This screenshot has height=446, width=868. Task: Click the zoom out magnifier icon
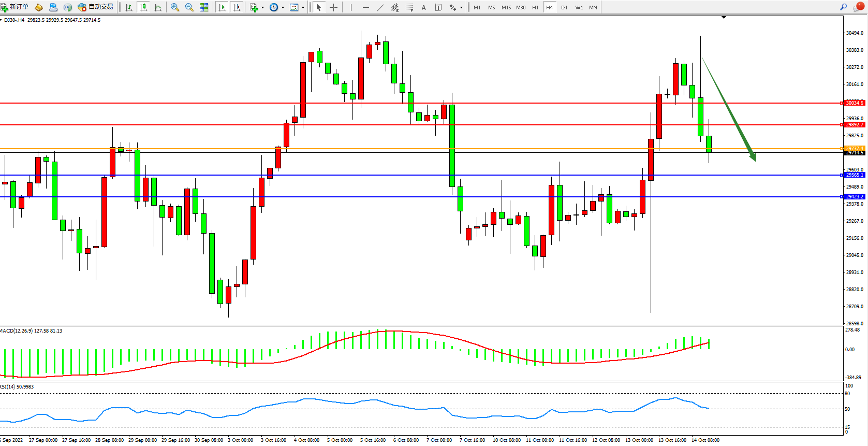pos(189,7)
